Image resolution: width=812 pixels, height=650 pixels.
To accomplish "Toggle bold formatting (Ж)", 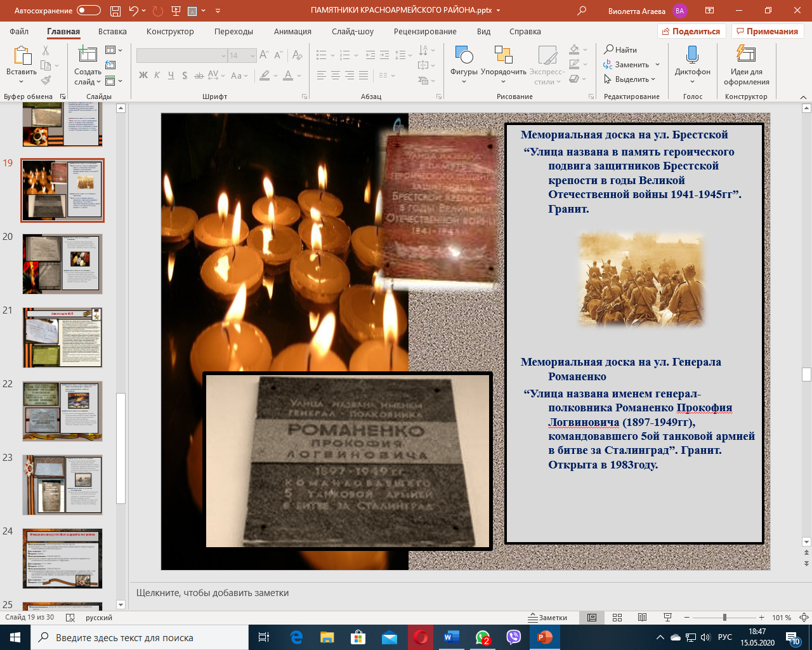I will coord(143,76).
